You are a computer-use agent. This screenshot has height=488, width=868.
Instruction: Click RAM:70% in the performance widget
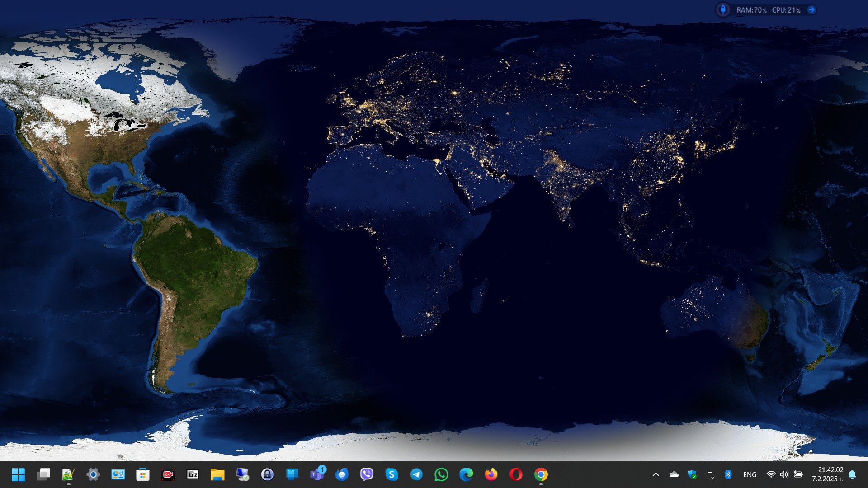click(752, 10)
